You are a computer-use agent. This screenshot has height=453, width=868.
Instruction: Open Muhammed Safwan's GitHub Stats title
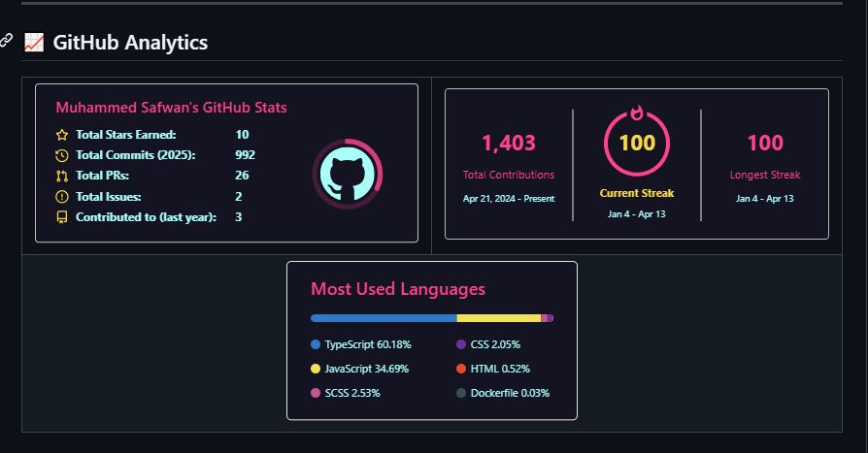tap(171, 108)
